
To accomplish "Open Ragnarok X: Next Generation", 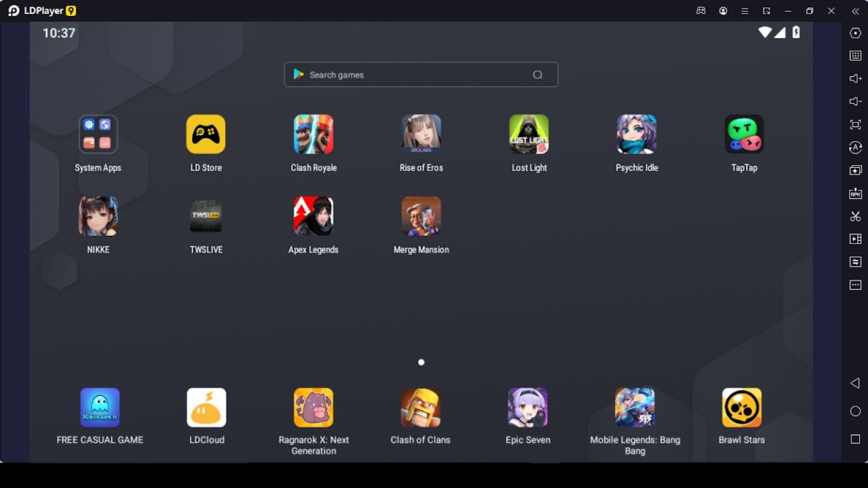I will (x=314, y=408).
